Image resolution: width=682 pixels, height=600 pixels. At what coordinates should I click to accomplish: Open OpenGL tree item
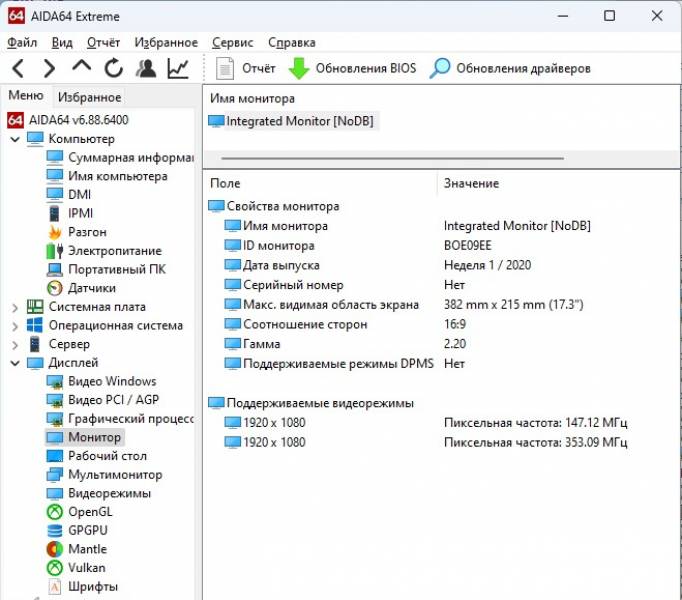coord(79,512)
